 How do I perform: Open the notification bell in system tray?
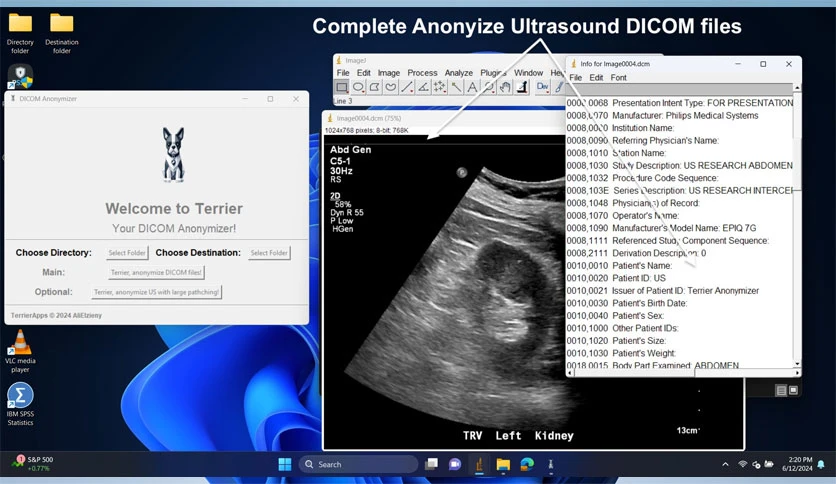(x=821, y=464)
